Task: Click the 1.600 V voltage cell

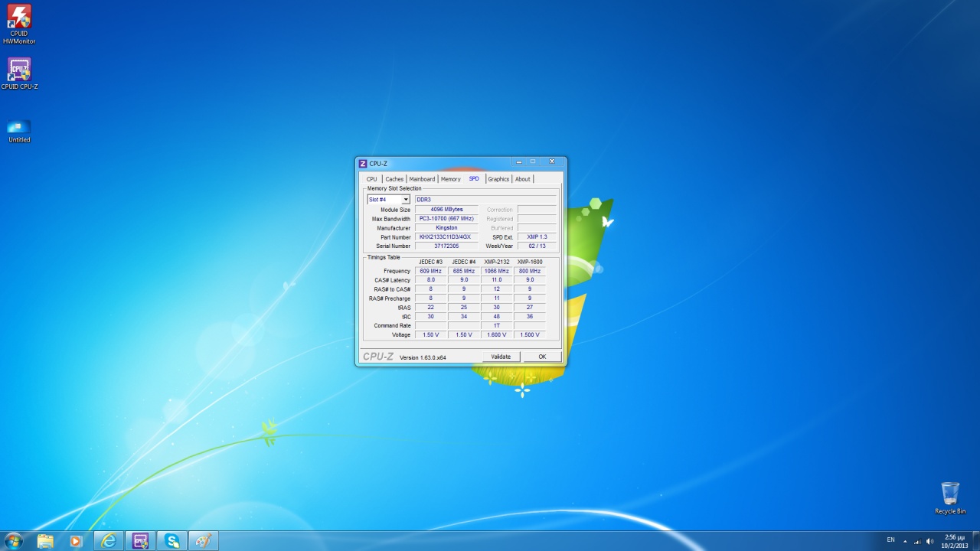Action: pos(497,335)
